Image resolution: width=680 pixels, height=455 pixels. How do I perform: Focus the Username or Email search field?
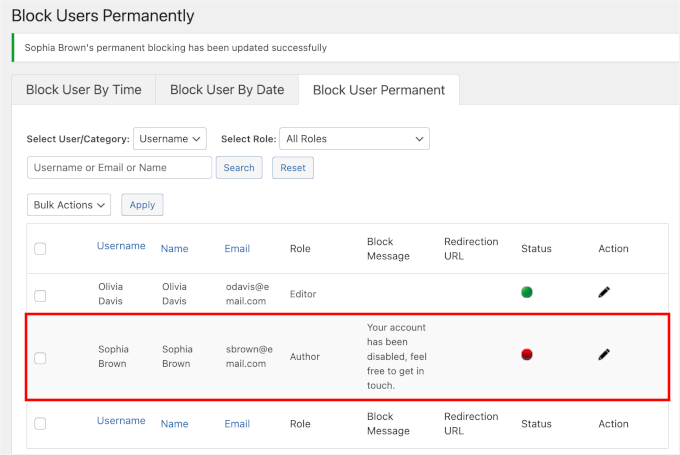coord(119,168)
